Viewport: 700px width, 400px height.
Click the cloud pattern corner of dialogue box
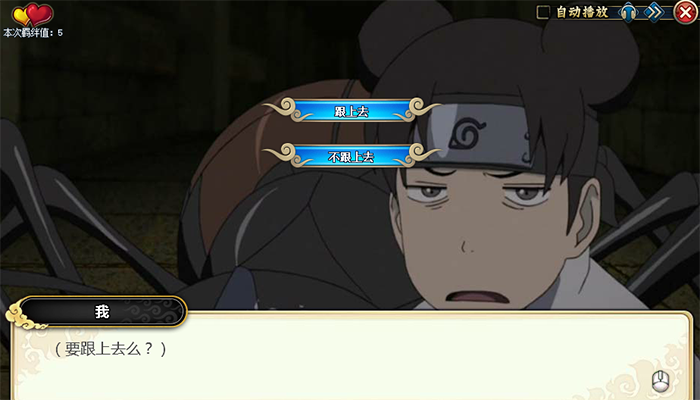[x=665, y=373]
